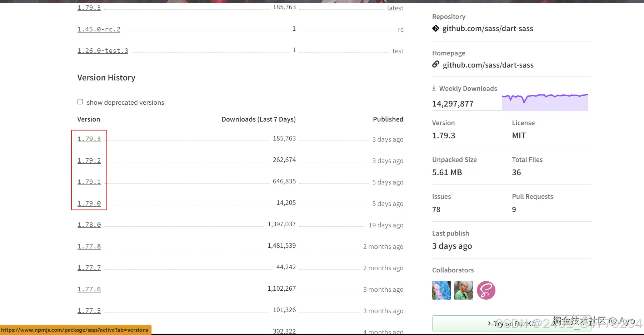Open version 1.79.1 link
Image resolution: width=644 pixels, height=335 pixels.
point(89,182)
